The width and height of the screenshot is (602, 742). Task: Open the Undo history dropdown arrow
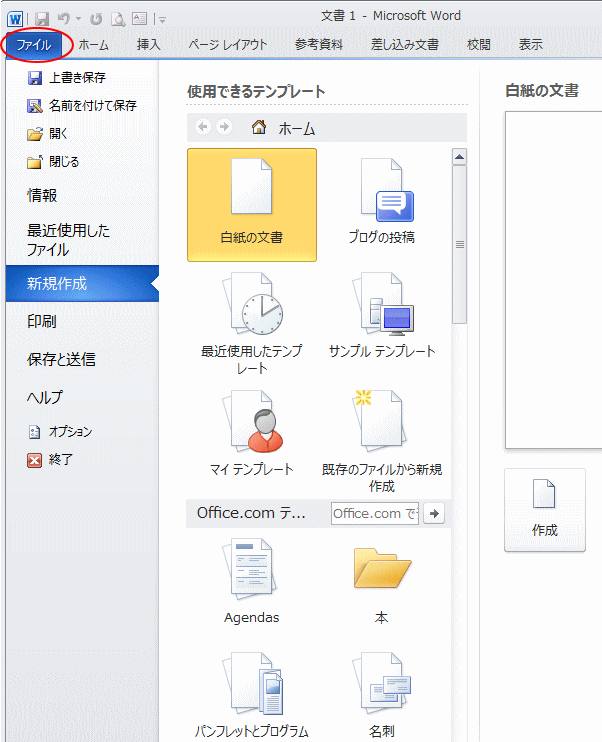[x=79, y=19]
